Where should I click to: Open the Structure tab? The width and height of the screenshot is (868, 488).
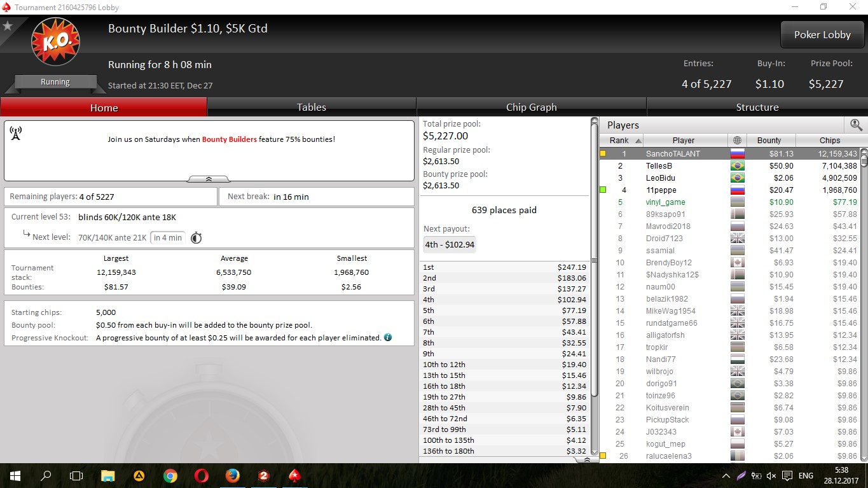[x=757, y=108]
